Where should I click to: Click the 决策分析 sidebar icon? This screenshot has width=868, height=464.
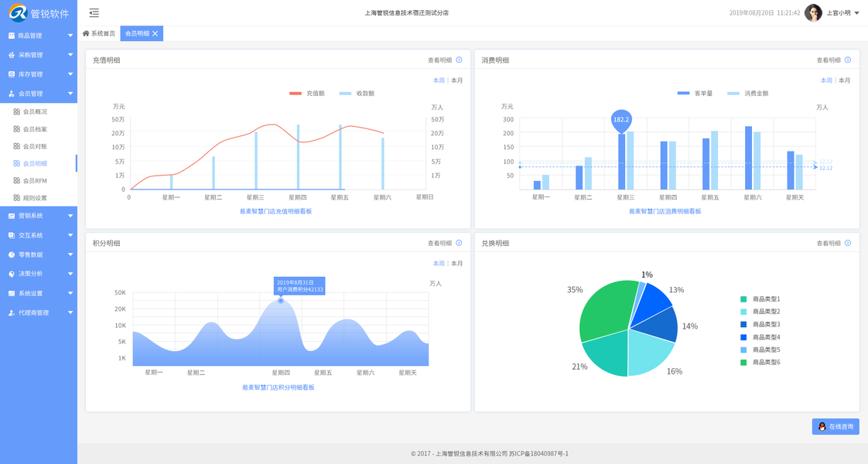12,274
